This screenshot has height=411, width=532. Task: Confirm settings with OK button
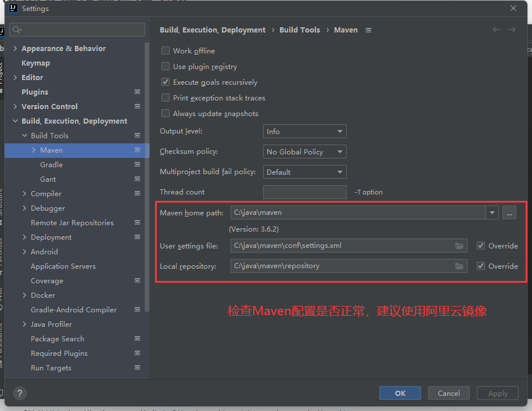pos(400,394)
